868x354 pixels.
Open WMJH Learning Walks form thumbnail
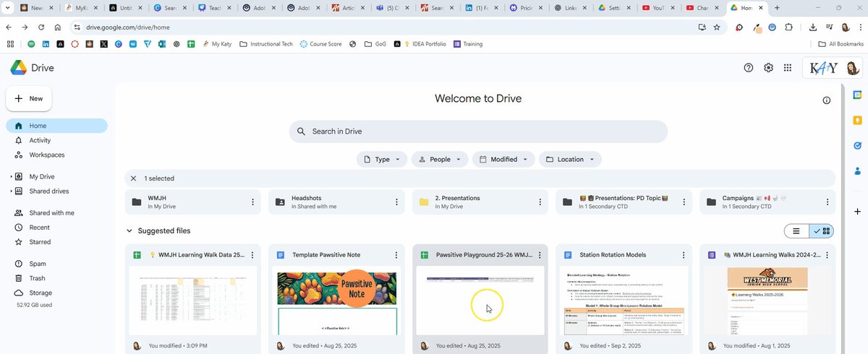(x=769, y=301)
